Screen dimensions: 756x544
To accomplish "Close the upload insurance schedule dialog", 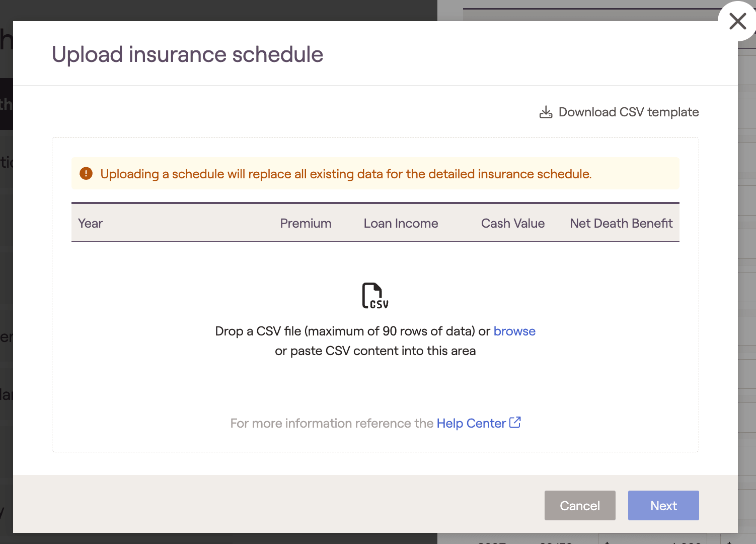I will pos(737,22).
